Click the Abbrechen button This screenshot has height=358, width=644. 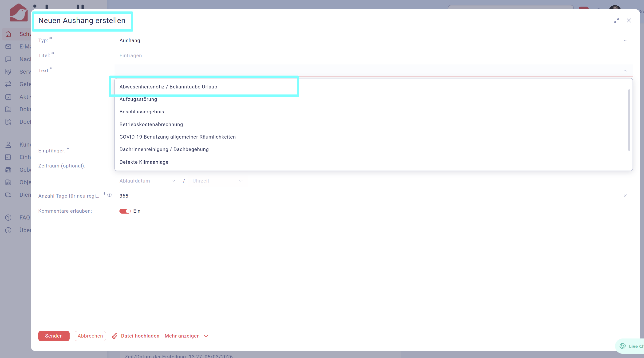pyautogui.click(x=90, y=336)
